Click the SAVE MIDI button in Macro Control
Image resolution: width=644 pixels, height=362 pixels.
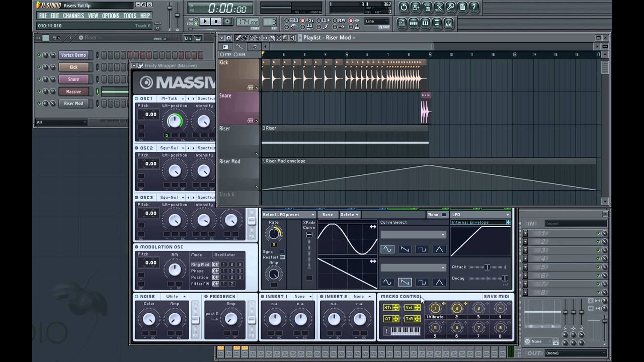[496, 297]
